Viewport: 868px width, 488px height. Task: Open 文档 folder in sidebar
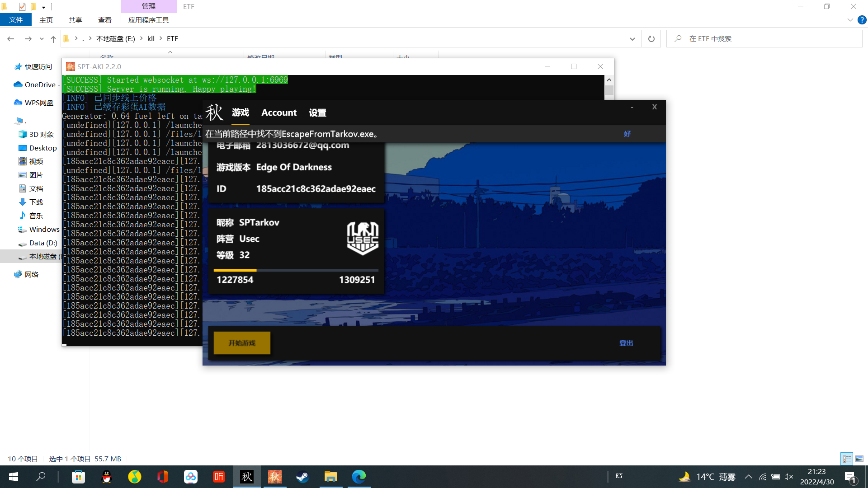pos(31,189)
